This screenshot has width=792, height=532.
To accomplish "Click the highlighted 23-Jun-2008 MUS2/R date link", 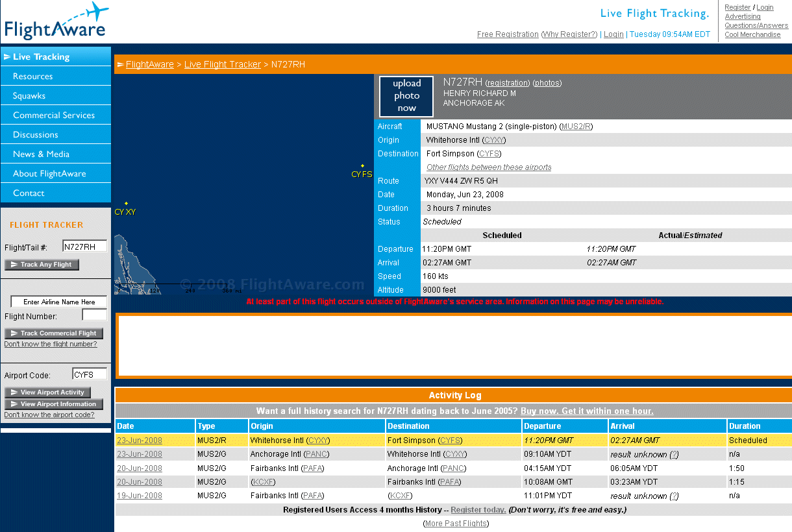I will coord(140,441).
